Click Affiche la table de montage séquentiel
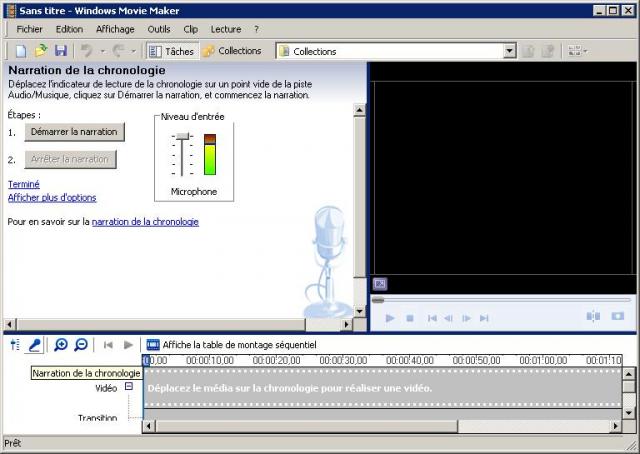Image resolution: width=640 pixels, height=454 pixels. coord(232,345)
